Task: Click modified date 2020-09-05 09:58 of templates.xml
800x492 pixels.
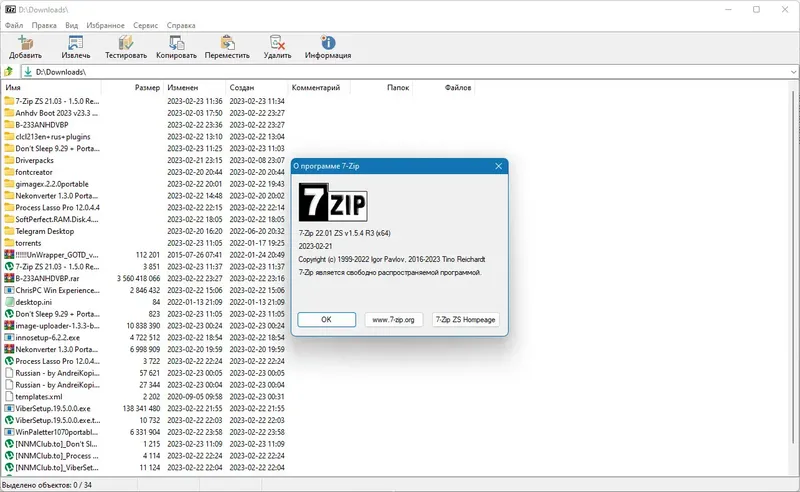Action: (195, 397)
